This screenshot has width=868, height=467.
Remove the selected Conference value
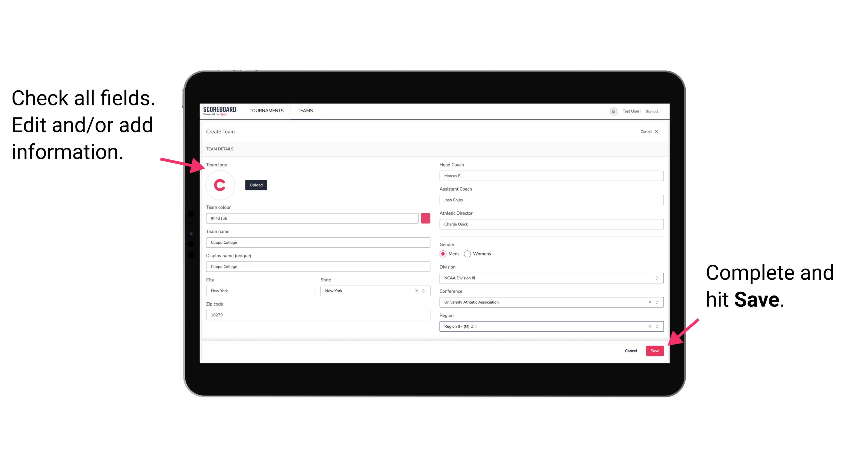coord(649,302)
